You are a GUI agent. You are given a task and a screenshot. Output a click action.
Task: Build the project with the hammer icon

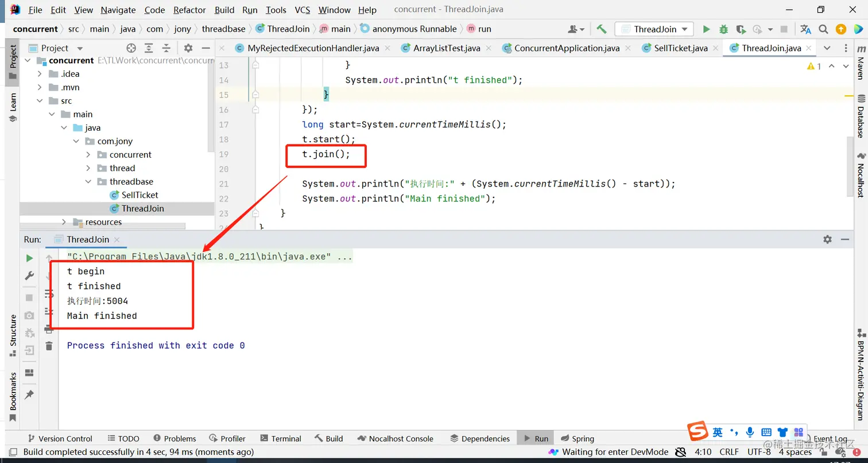602,29
